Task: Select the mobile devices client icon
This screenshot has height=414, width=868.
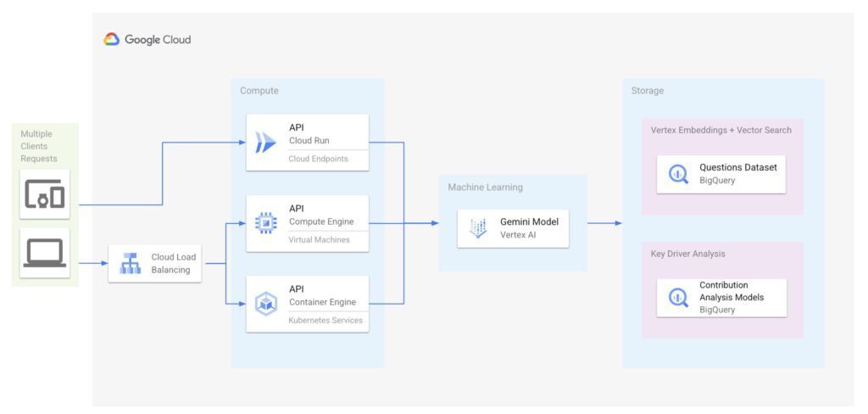Action: pos(45,194)
